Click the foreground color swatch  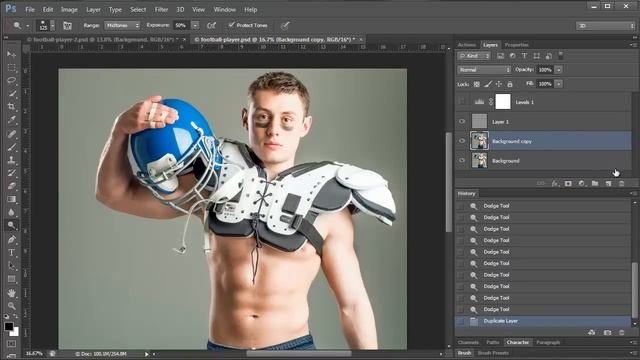(x=9, y=327)
